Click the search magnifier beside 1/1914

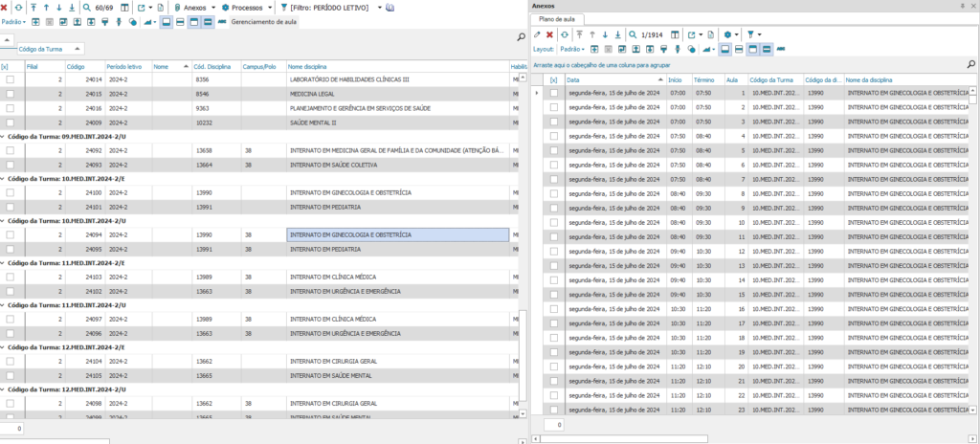(634, 34)
